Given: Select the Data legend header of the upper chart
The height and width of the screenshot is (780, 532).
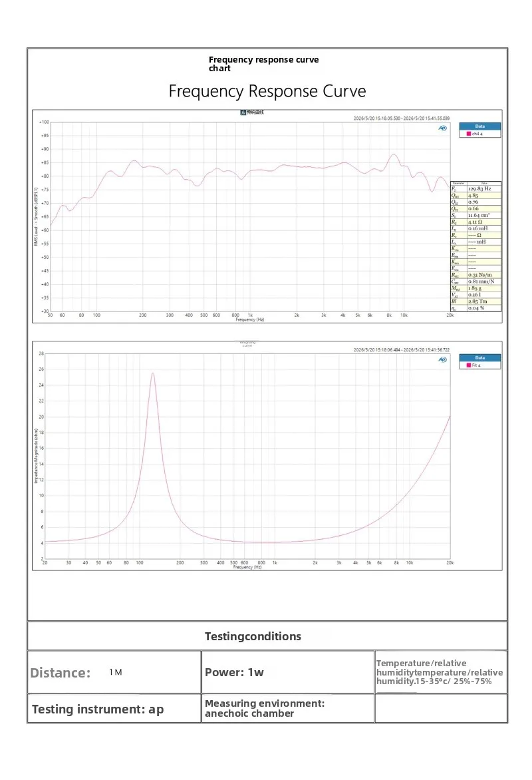Looking at the screenshot, I should 479,126.
